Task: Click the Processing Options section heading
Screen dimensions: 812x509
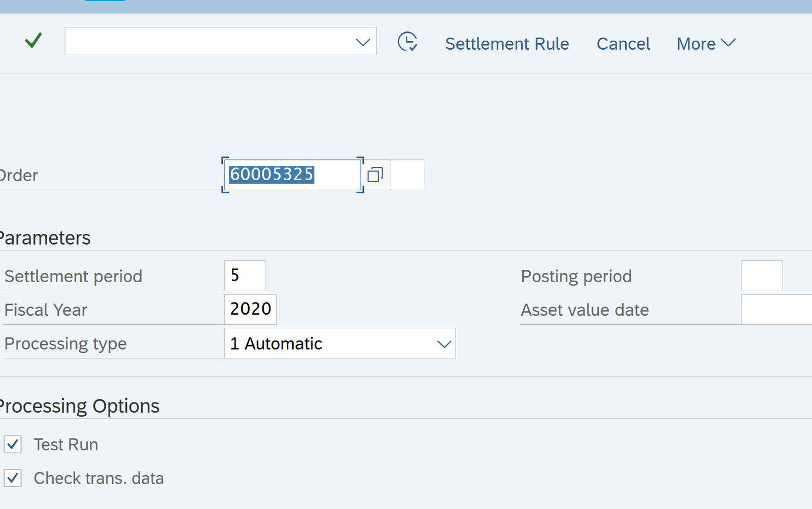Action: coord(80,406)
